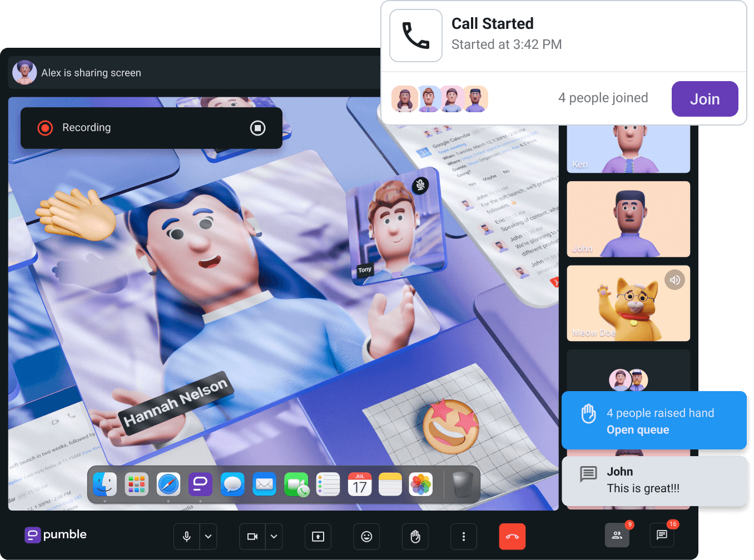Open Calendar in the dock
This screenshot has width=754, height=560.
[x=360, y=484]
